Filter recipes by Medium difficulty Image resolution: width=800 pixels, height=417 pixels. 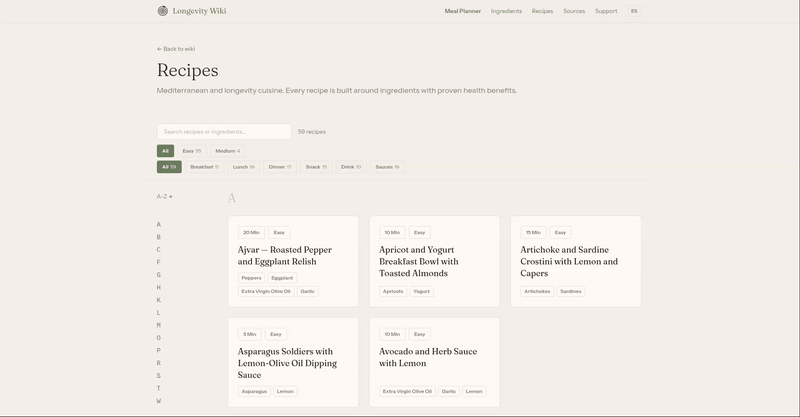click(x=228, y=151)
